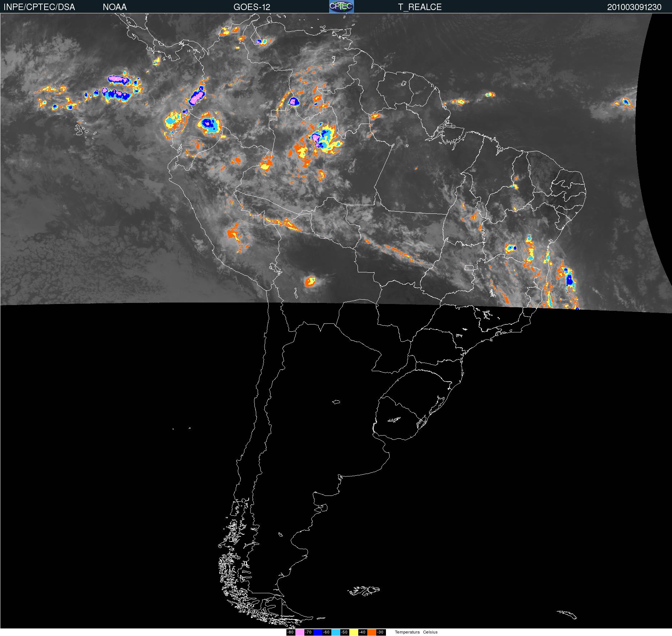
Task: Click the pink legend color swatch
Action: pyautogui.click(x=300, y=632)
